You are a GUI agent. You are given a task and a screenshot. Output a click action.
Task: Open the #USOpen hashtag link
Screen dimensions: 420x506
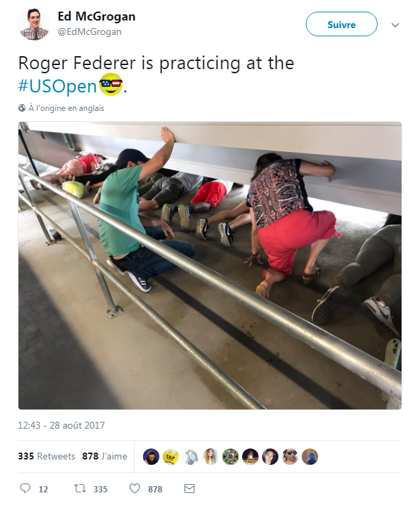pyautogui.click(x=57, y=86)
